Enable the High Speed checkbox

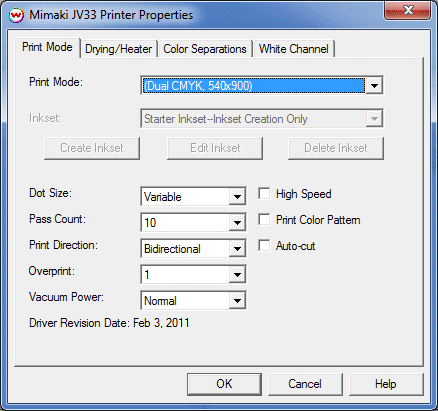click(x=264, y=194)
